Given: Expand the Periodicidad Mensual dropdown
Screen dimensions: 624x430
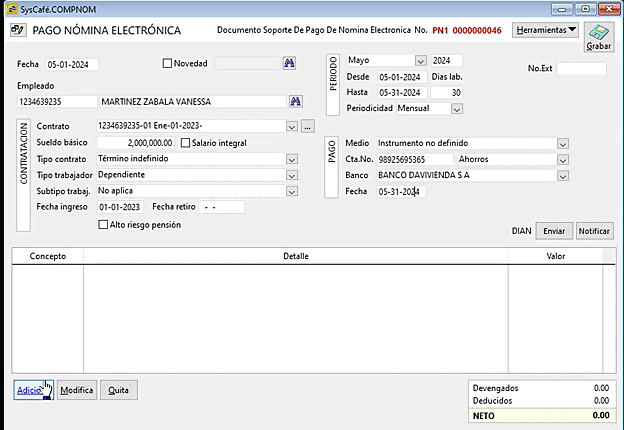Looking at the screenshot, I should pyautogui.click(x=457, y=109).
